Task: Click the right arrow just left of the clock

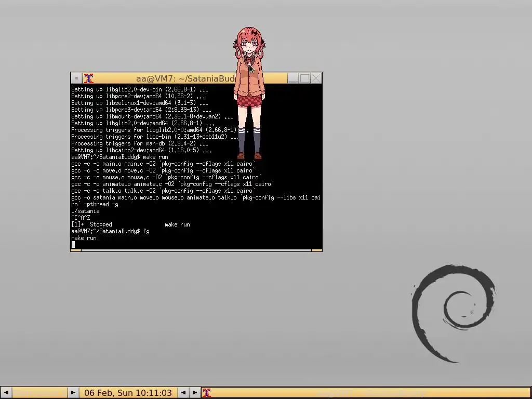Action: (73, 393)
